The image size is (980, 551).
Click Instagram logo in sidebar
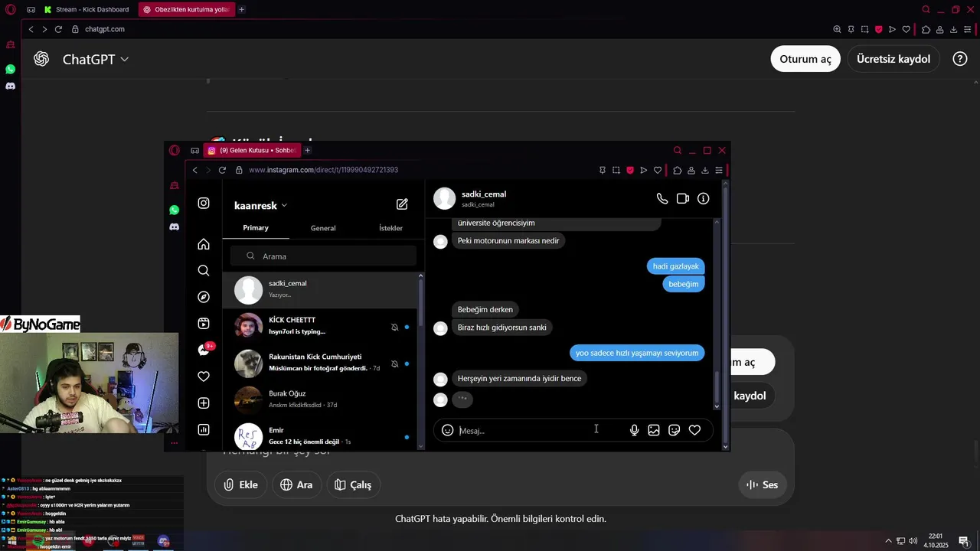pyautogui.click(x=204, y=203)
